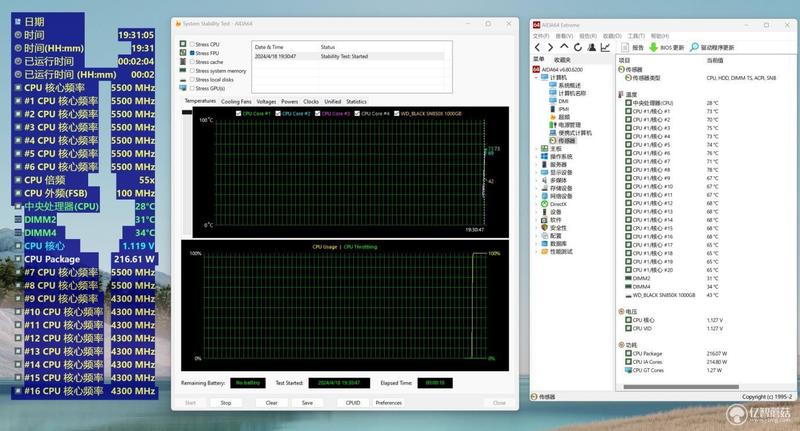Go back with the left arrow icon
The height and width of the screenshot is (431, 800).
(537, 47)
